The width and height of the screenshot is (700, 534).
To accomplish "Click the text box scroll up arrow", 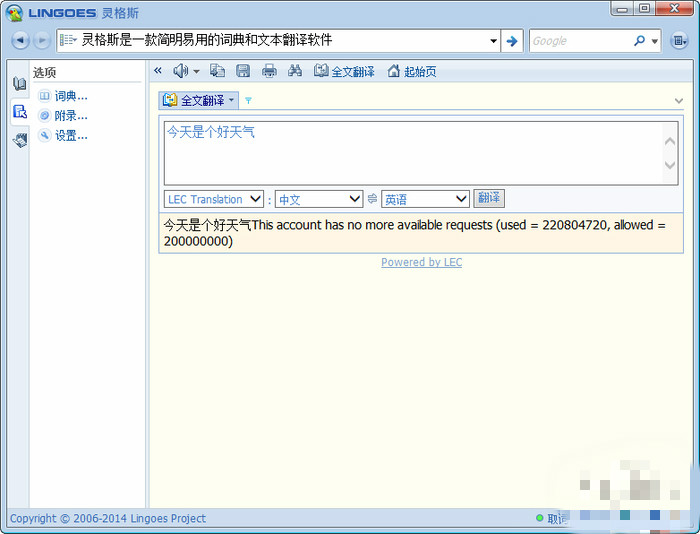I will [670, 142].
